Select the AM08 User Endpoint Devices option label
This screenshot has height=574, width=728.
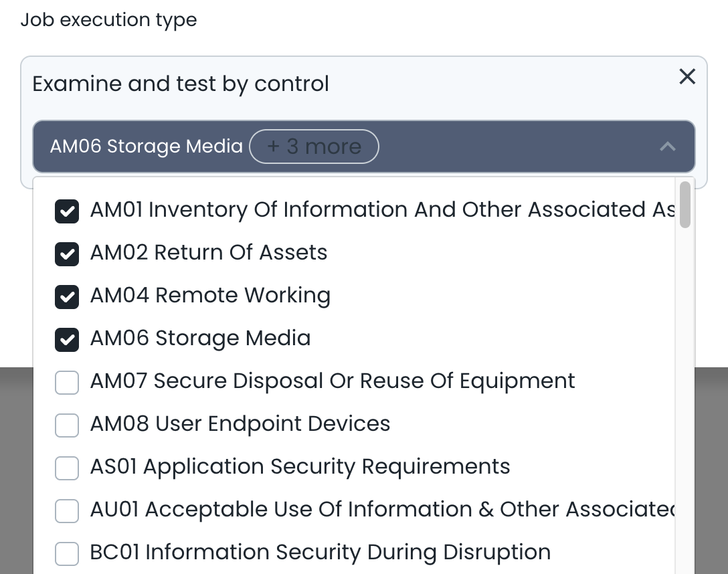click(x=240, y=424)
